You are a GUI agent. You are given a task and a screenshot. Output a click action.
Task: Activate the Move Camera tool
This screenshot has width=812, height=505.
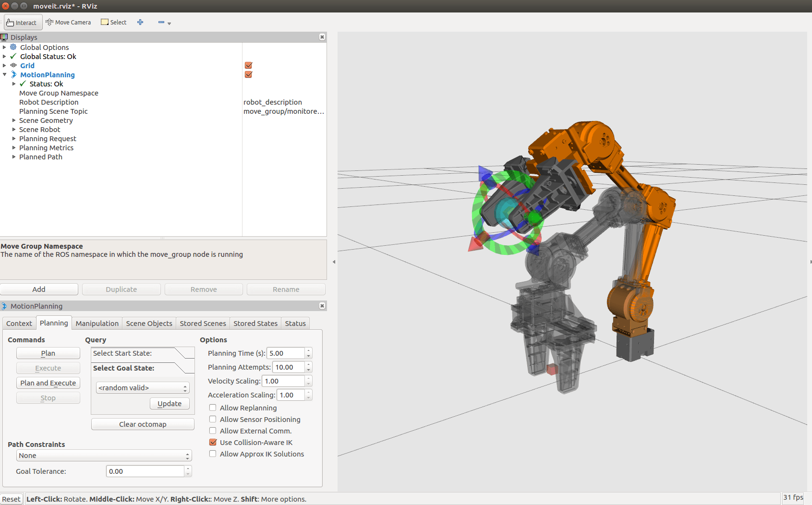coord(68,23)
